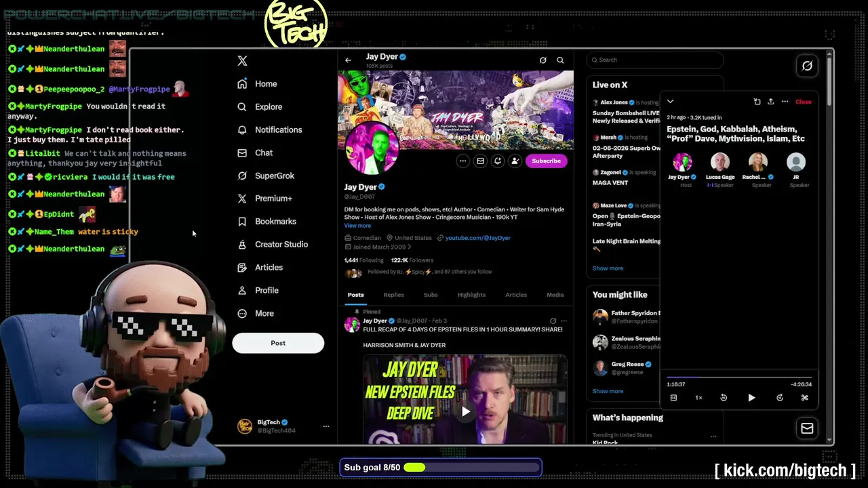This screenshot has height=488, width=868.
Task: Click the white Post button
Action: pos(278,343)
